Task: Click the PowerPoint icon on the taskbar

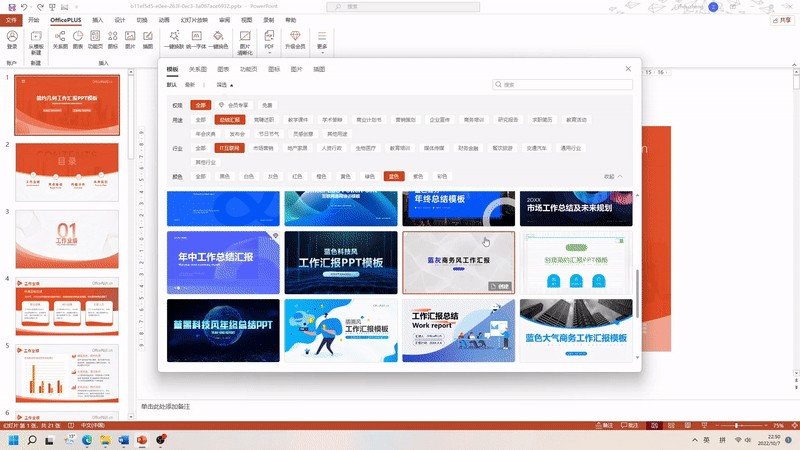Action: click(x=142, y=440)
